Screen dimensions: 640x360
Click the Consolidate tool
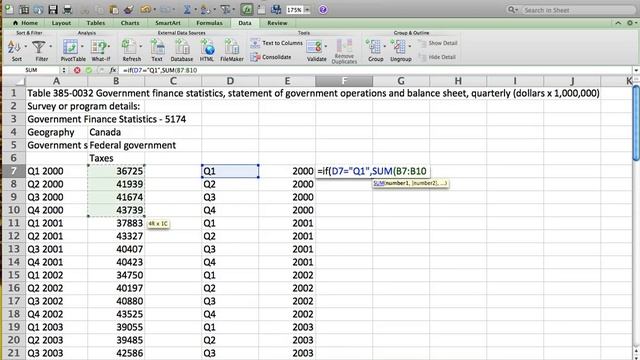tap(271, 57)
